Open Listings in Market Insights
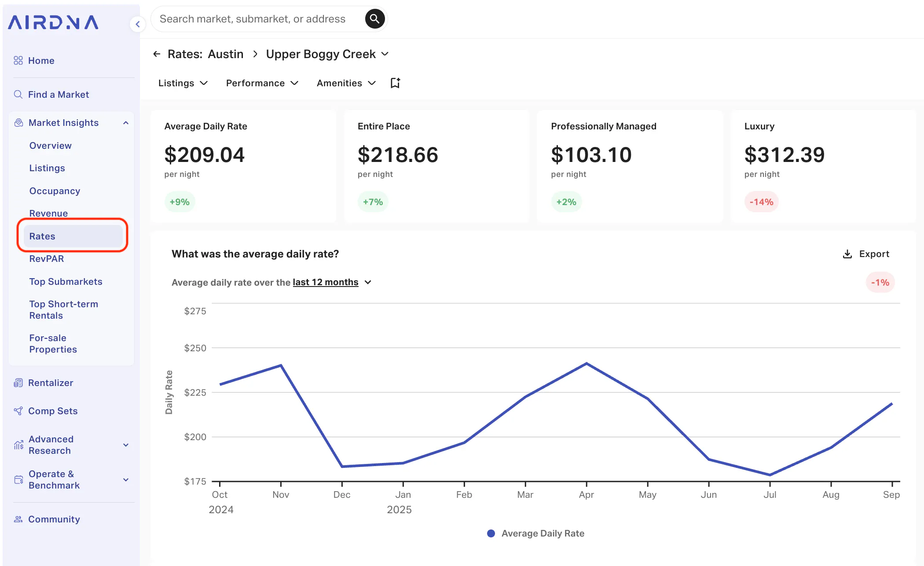This screenshot has width=924, height=566. [47, 168]
